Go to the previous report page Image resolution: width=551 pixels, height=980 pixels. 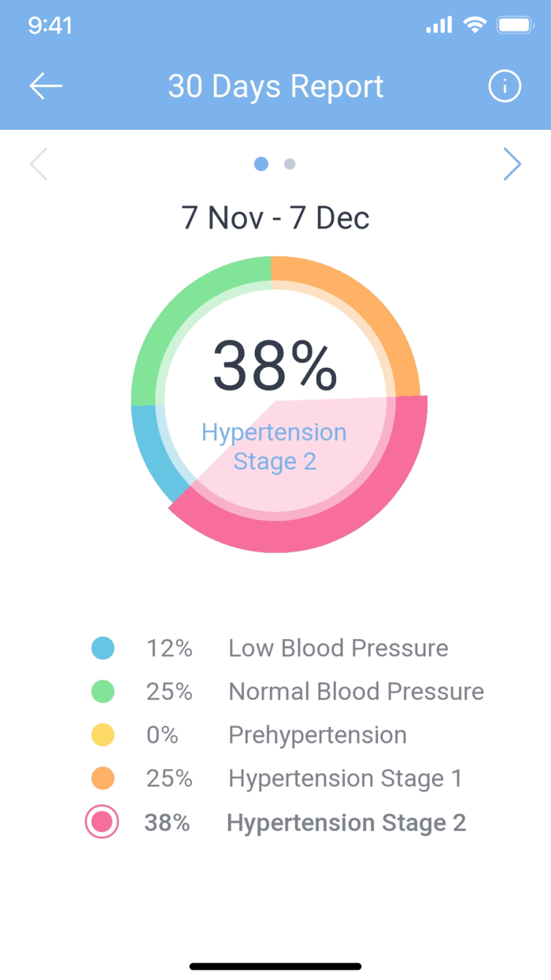(x=39, y=164)
